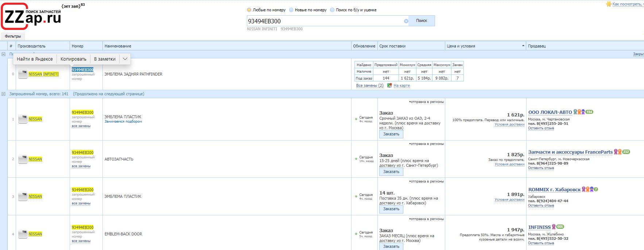Sort by Наименование column header
Image resolution: width=644 pixels, height=250 pixels.
click(x=226, y=46)
